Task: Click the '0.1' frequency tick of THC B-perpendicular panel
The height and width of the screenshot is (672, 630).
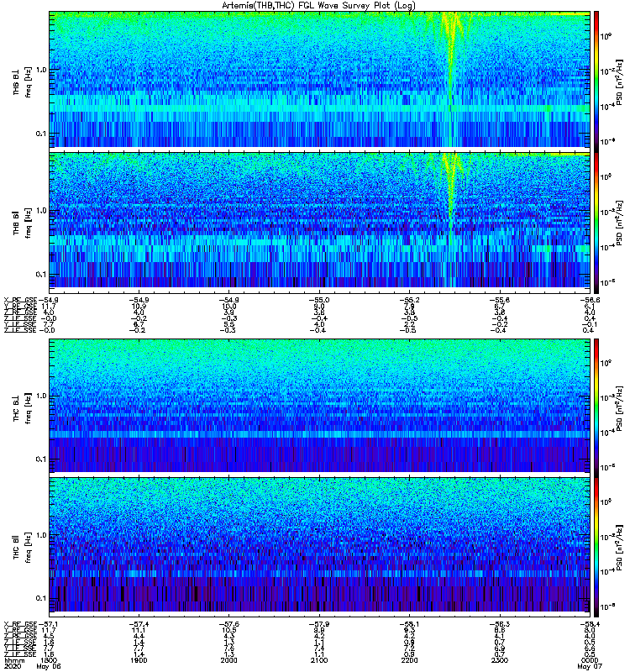Action: click(41, 459)
